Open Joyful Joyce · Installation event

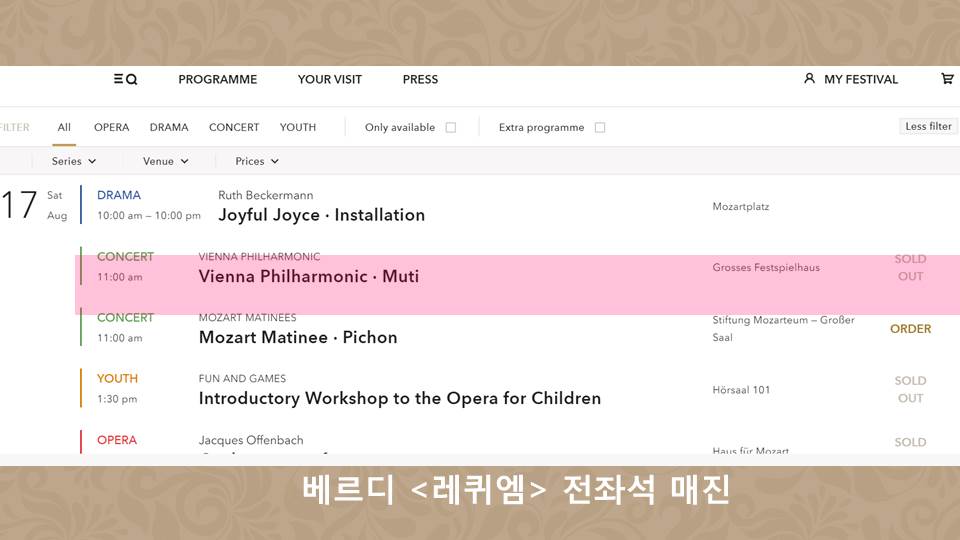[321, 215]
